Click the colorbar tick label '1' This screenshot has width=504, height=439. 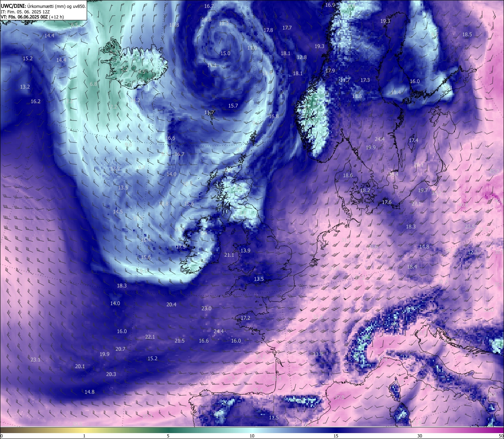coord(84,436)
